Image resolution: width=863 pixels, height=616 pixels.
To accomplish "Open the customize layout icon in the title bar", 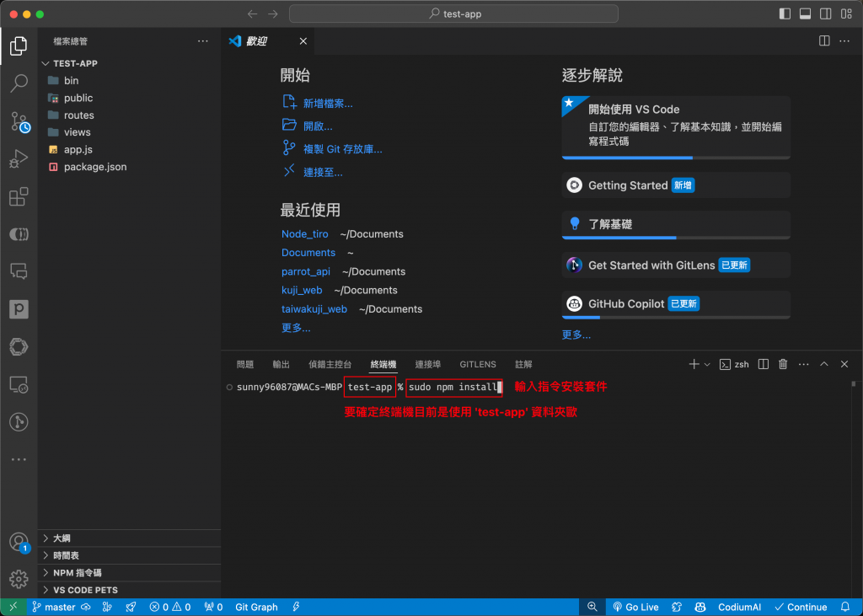I will [846, 13].
